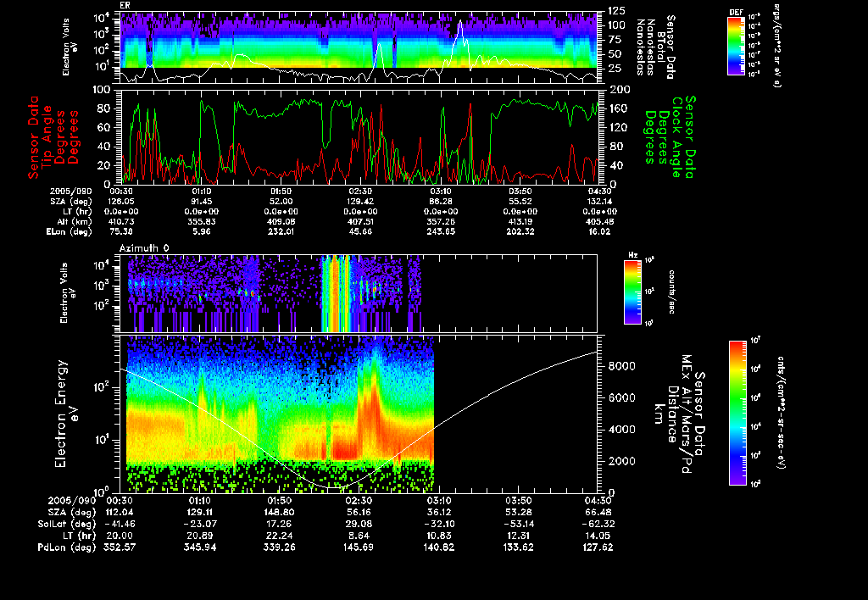Click the ELon value 232.01

(281, 232)
